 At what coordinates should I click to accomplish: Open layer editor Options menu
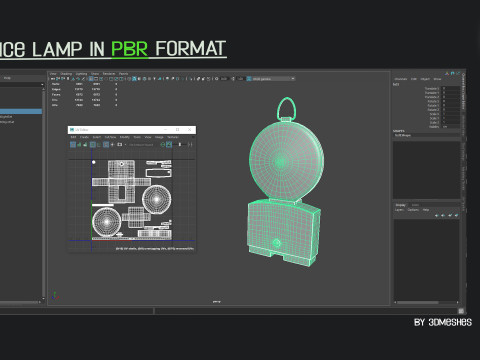point(413,210)
